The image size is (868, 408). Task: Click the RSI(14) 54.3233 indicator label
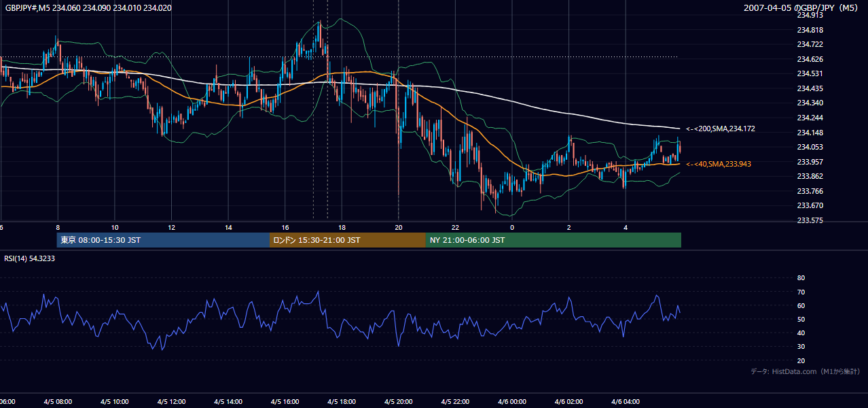[x=30, y=258]
